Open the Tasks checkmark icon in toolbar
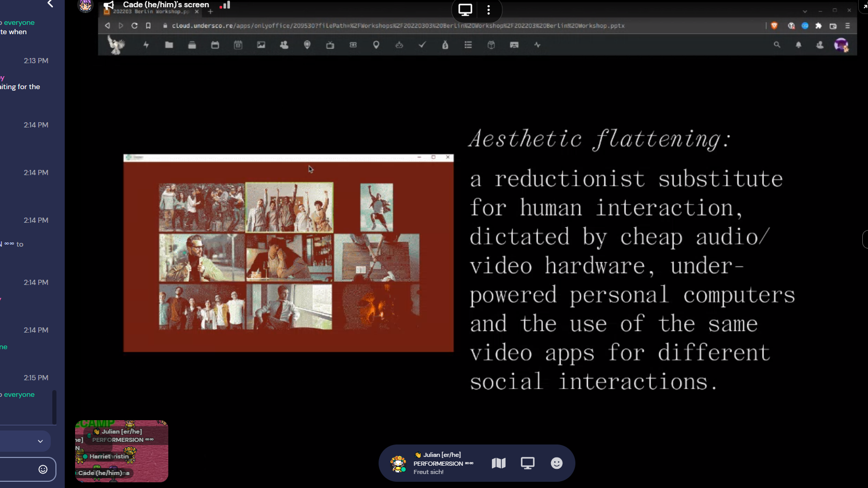Image resolution: width=868 pixels, height=488 pixels. tap(422, 45)
